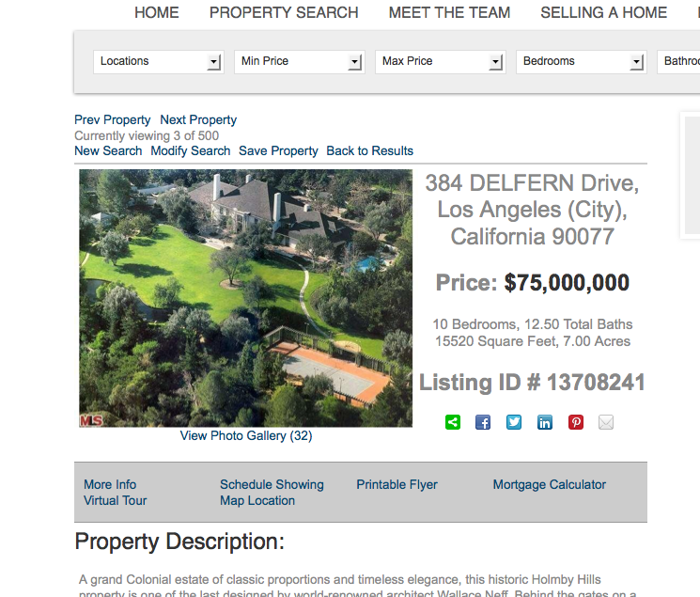View the next property
This screenshot has width=700, height=597.
point(198,119)
